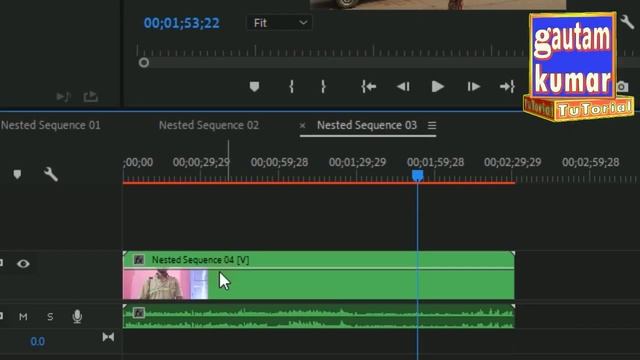Solo the audio track with S
Screen dimensions: 640x360
pyautogui.click(x=50, y=317)
